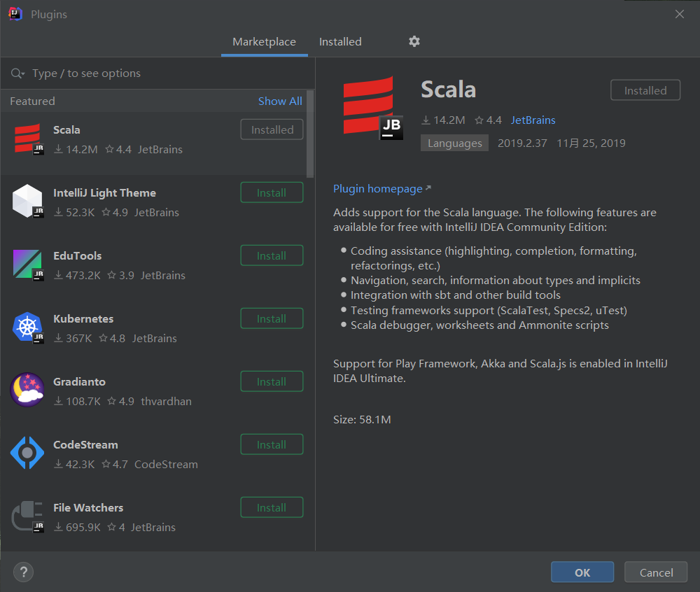Image resolution: width=700 pixels, height=592 pixels.
Task: Click Size: 58.1M text
Action: 362,419
